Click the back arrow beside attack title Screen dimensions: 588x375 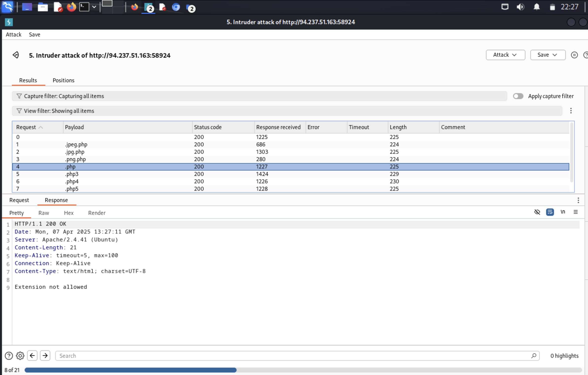pos(16,55)
